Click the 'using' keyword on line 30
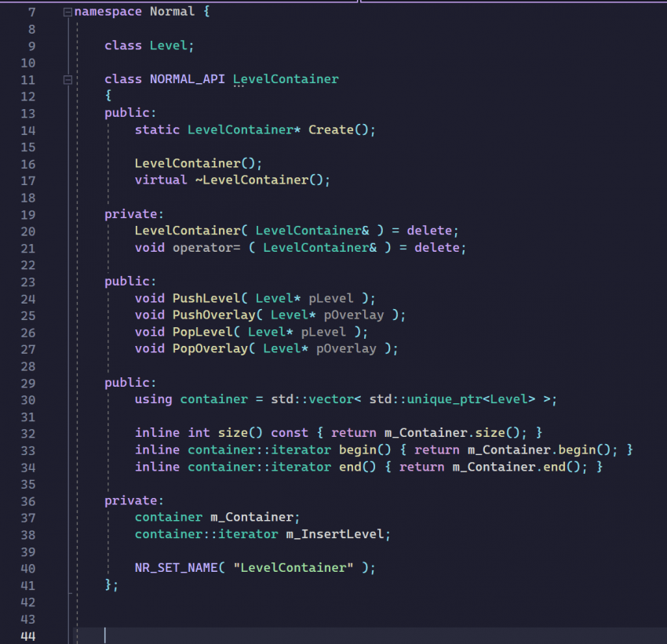667x644 pixels. [154, 399]
